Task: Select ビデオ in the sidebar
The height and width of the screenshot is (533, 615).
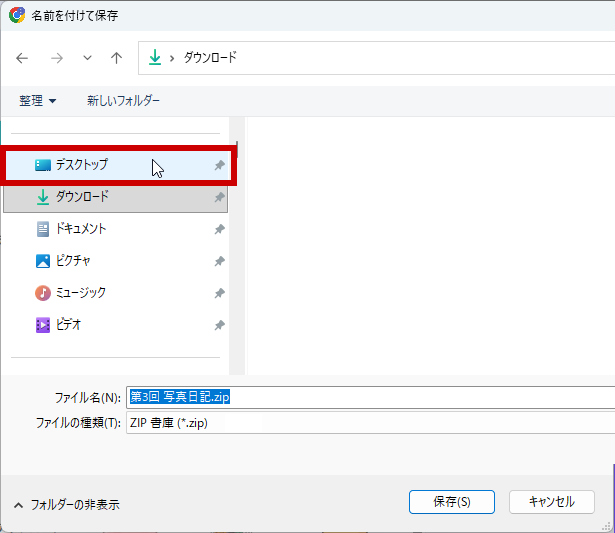Action: tap(115, 325)
